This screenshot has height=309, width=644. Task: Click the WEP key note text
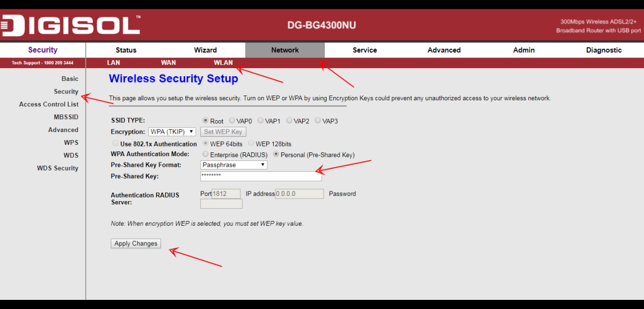tap(207, 224)
